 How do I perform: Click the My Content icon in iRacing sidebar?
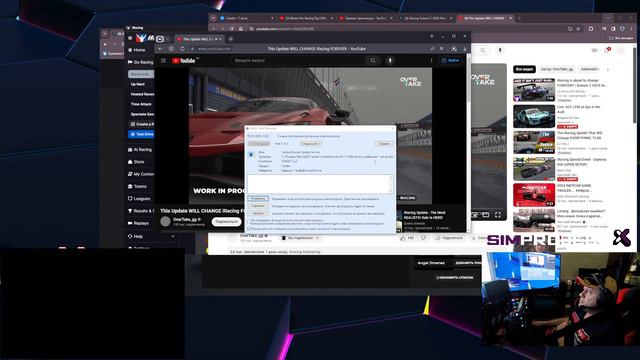tap(130, 174)
